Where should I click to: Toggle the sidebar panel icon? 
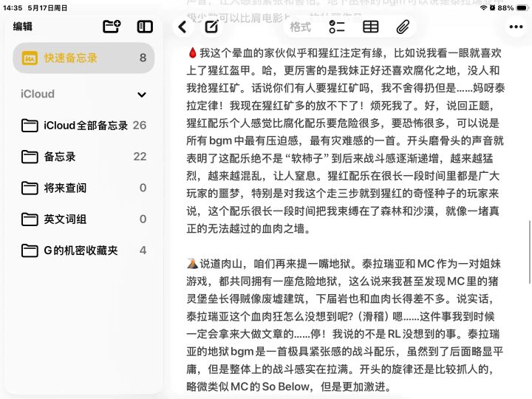tap(145, 27)
